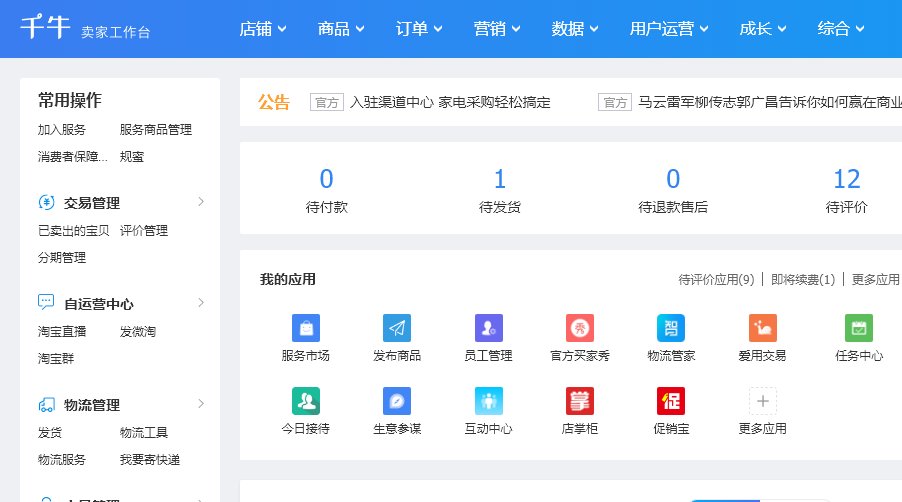Open the 今日接待 app icon
Image resolution: width=902 pixels, height=502 pixels.
click(306, 401)
